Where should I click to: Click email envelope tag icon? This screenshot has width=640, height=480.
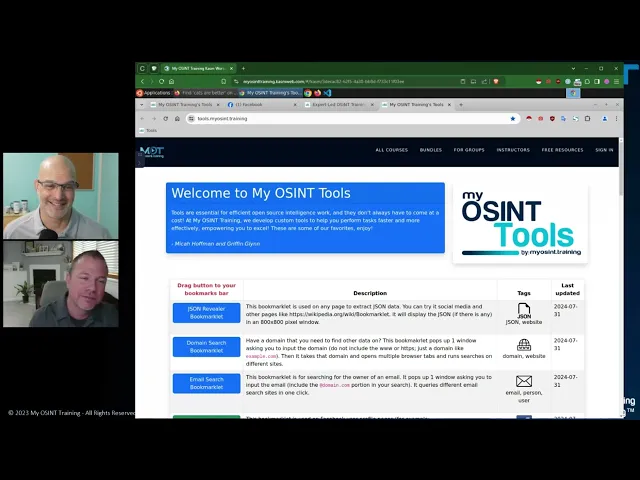(x=524, y=381)
